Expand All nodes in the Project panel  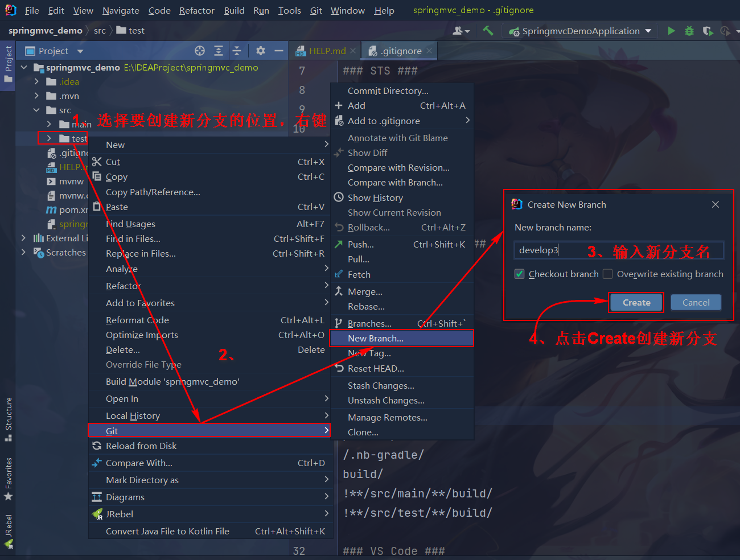tap(219, 51)
